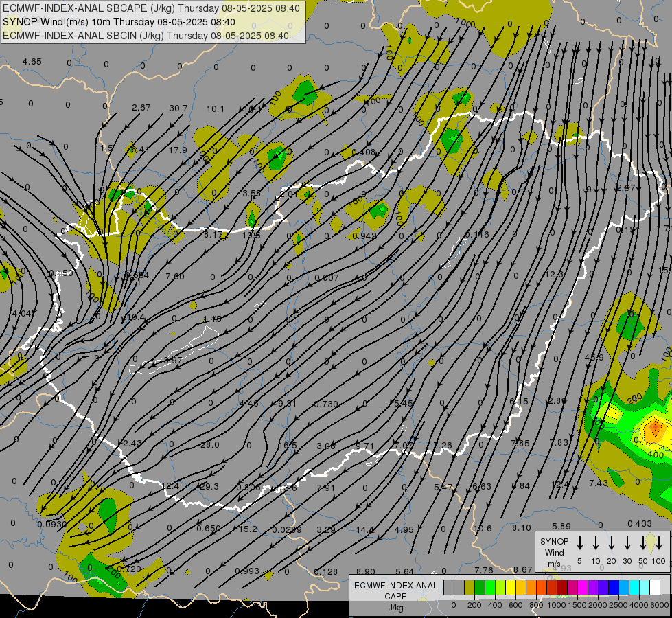Click the J/kg unit label in legend
This screenshot has width=672, height=618.
[x=395, y=608]
